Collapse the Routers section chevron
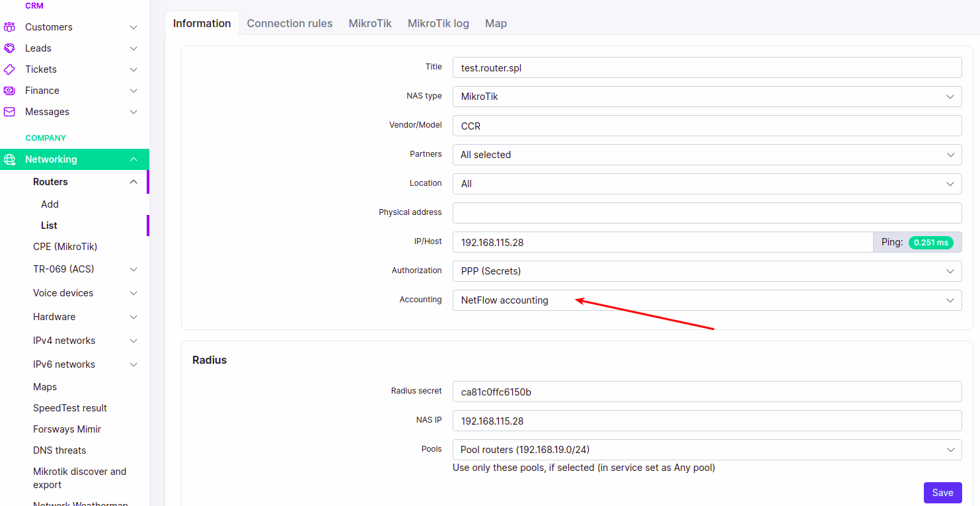 [133, 181]
